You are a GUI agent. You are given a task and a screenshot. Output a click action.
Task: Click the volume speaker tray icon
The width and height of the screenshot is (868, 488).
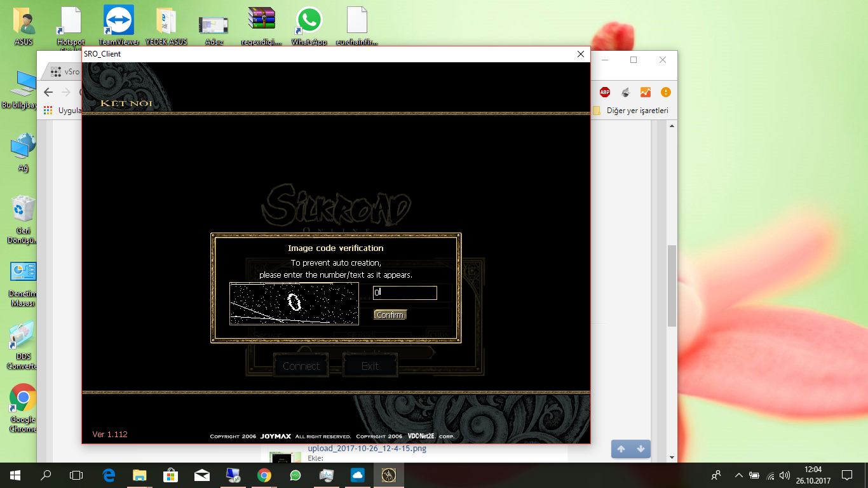pyautogui.click(x=785, y=475)
